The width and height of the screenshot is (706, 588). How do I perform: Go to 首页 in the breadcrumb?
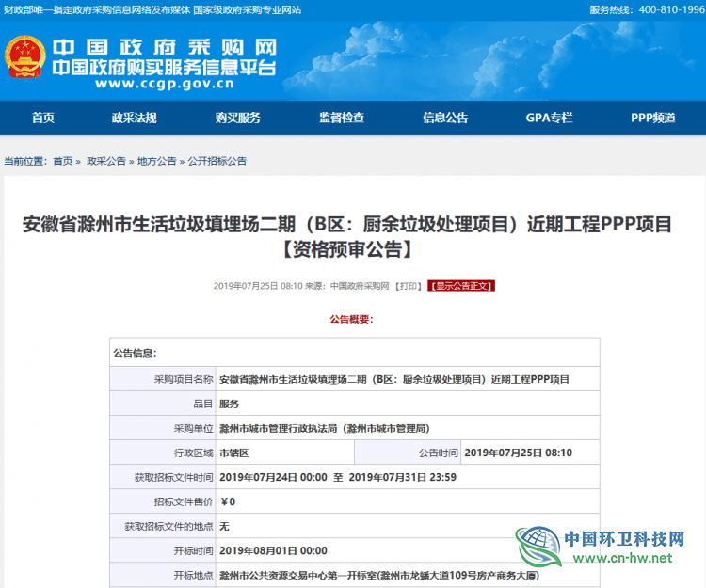click(x=63, y=161)
